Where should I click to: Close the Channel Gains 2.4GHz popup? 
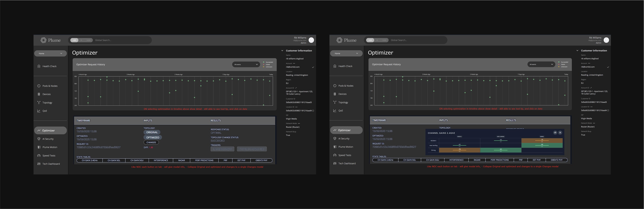click(560, 132)
